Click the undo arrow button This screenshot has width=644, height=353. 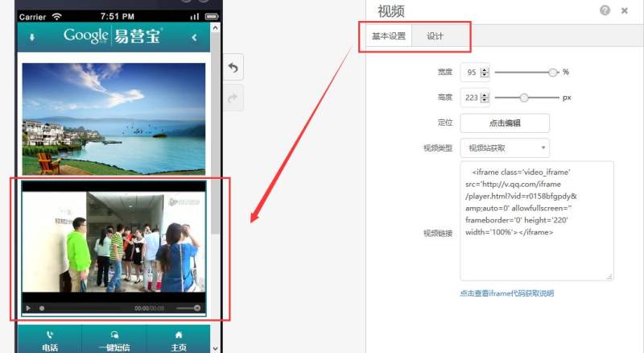233,67
